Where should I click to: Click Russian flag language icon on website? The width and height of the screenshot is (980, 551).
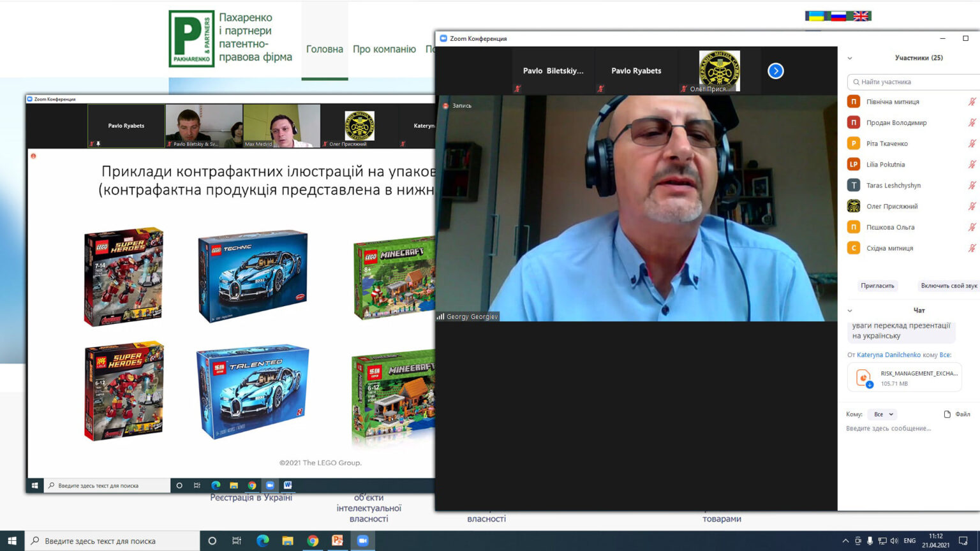click(838, 16)
